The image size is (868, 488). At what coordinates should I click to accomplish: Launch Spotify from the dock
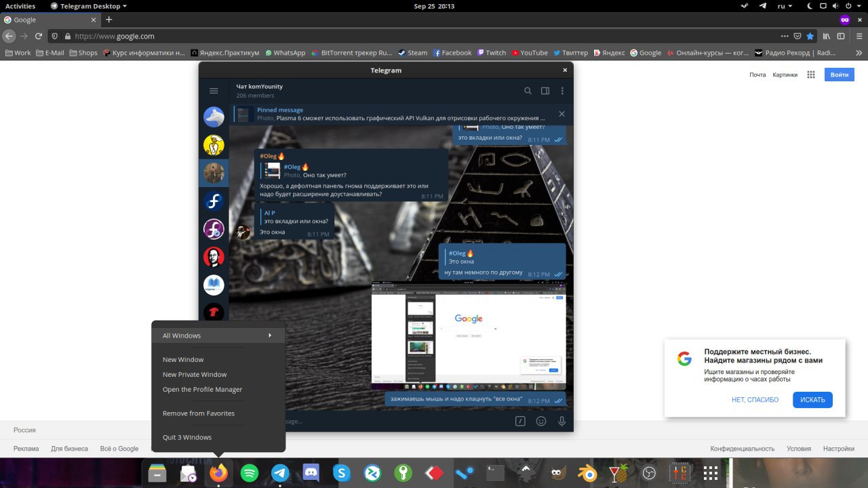pos(250,473)
